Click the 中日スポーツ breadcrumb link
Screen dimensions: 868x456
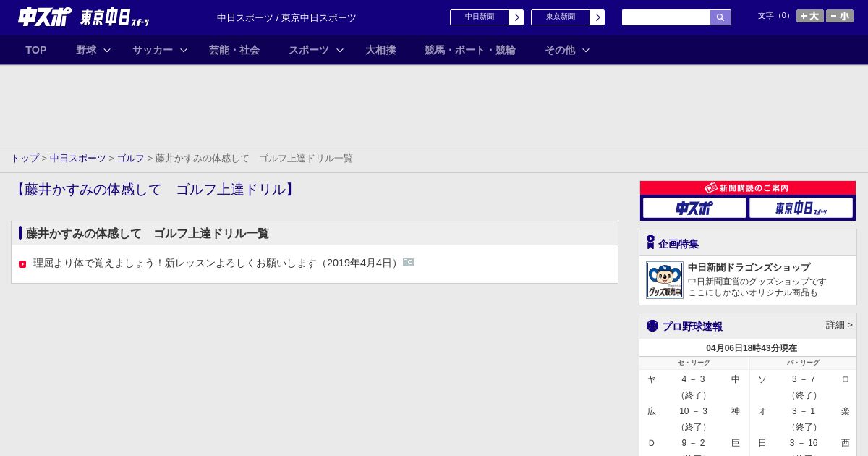pyautogui.click(x=78, y=159)
